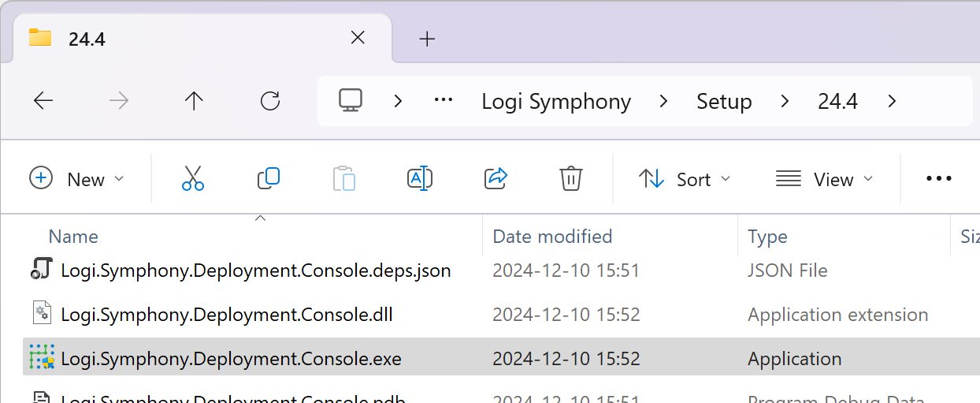Go back to the previous folder
Screen dimensions: 980x403
pos(43,101)
